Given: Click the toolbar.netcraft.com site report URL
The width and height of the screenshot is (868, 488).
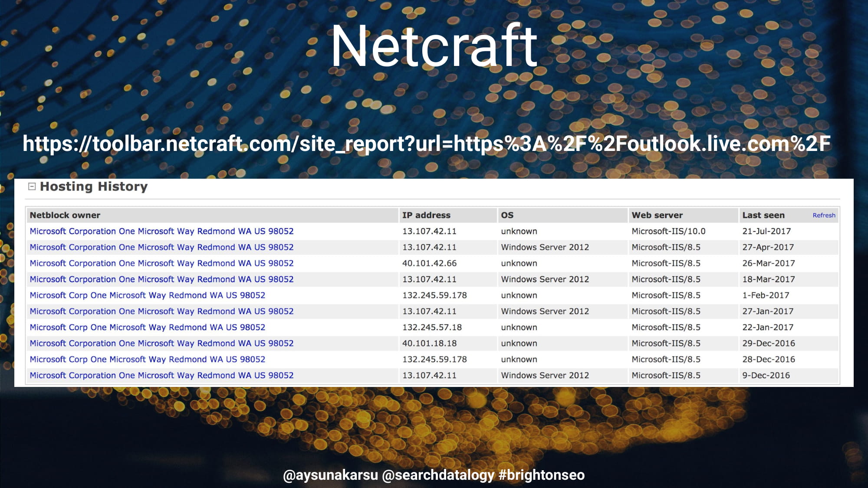Looking at the screenshot, I should click(x=427, y=144).
